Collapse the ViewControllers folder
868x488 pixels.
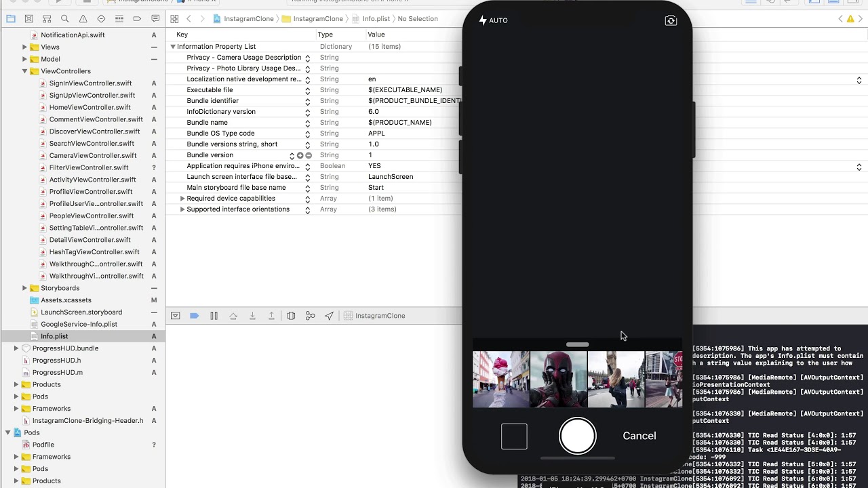coord(24,71)
